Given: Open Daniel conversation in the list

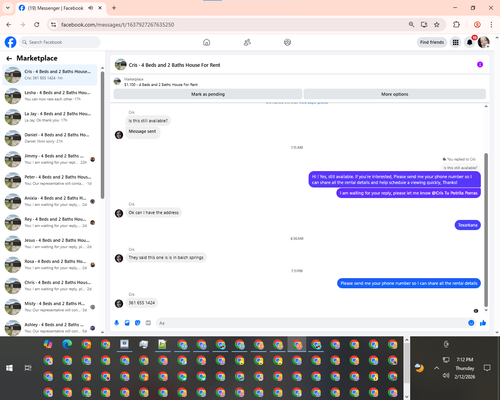Looking at the screenshot, I should (x=50, y=138).
